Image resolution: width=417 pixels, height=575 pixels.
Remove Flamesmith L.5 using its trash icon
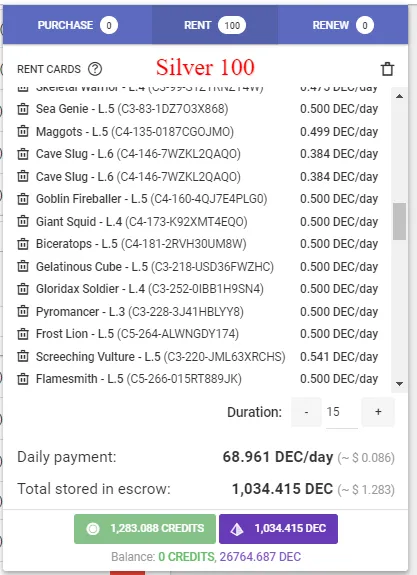[x=23, y=379]
